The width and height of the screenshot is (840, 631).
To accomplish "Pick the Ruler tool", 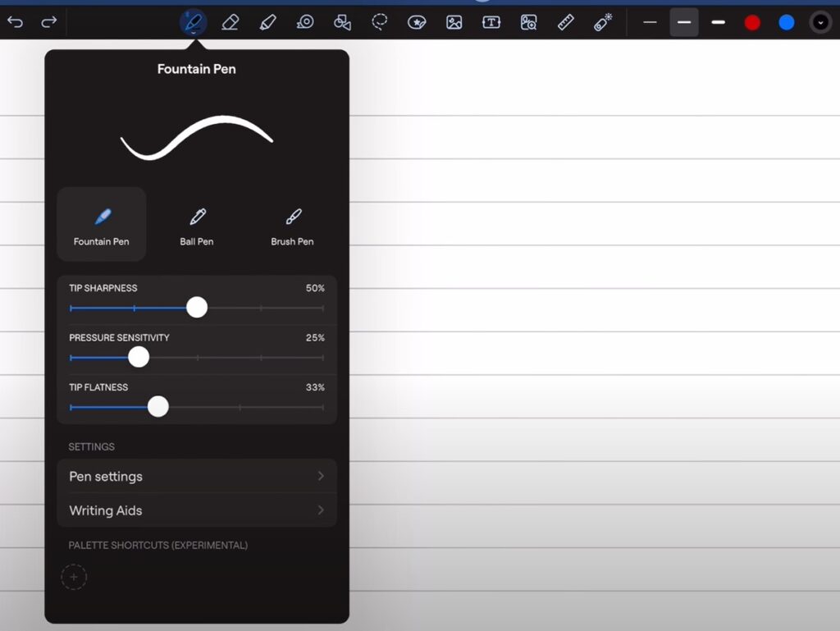I will [565, 22].
